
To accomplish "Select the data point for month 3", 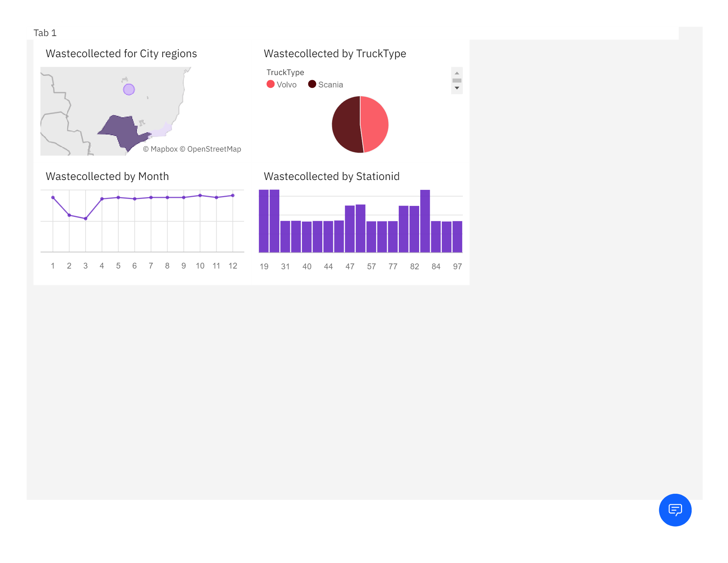I will (85, 219).
